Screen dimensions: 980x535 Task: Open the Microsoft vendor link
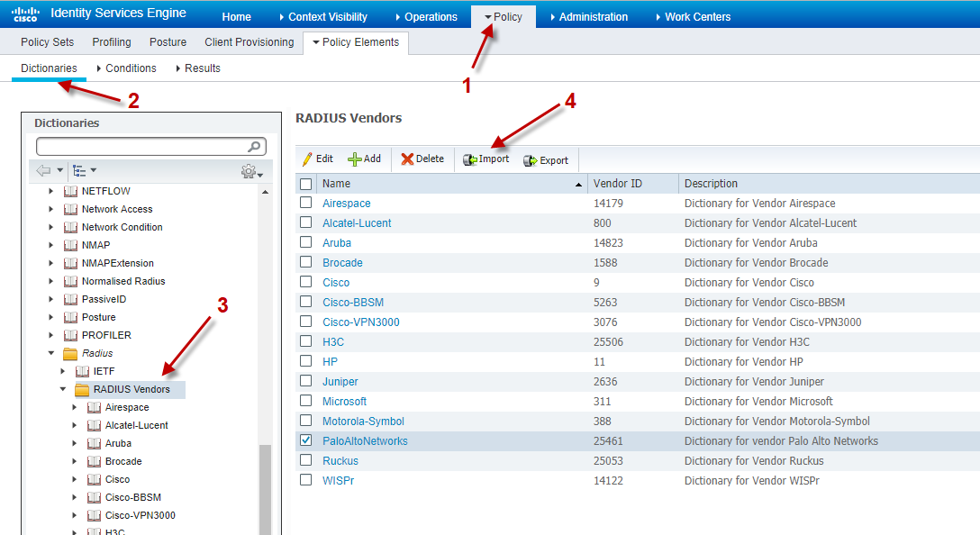tap(344, 402)
